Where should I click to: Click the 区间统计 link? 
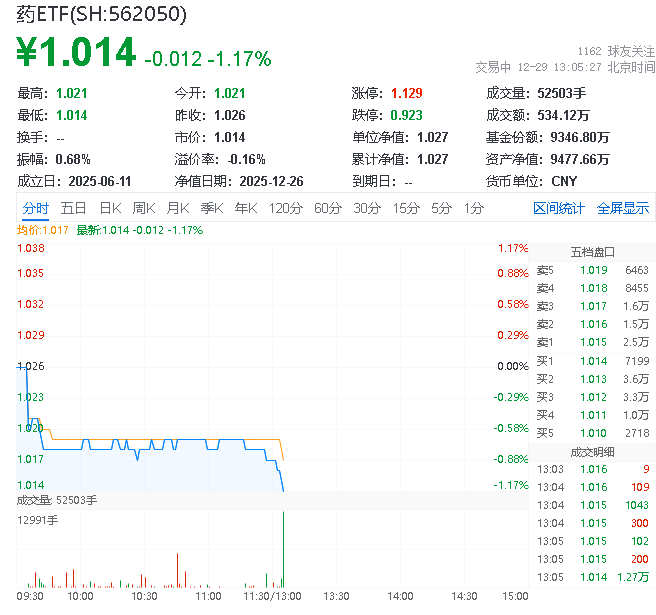[x=559, y=208]
